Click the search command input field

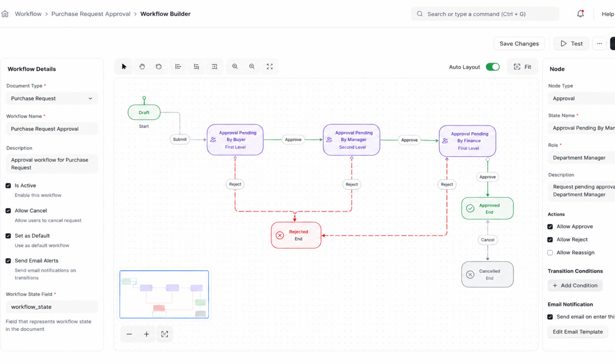pyautogui.click(x=485, y=14)
